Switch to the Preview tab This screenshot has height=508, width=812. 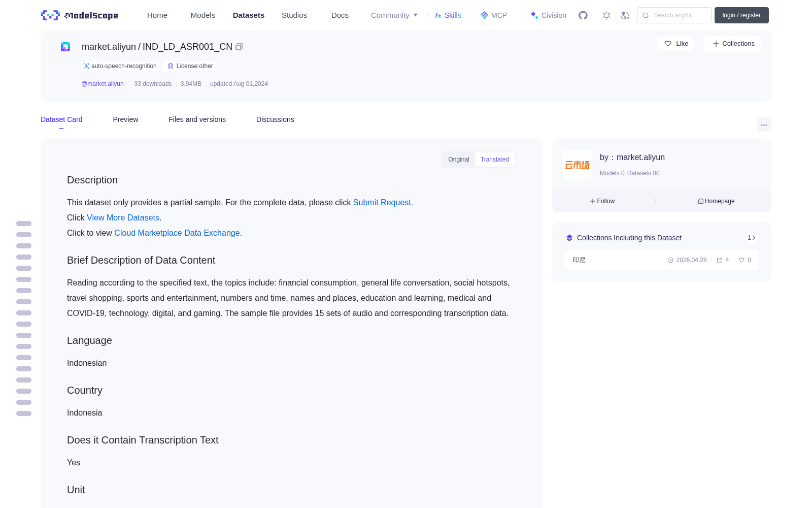[125, 119]
